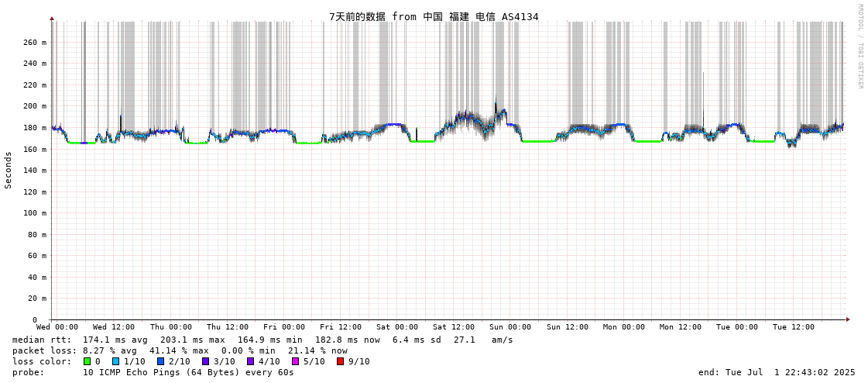Click the magenta 5/10 loss swatch
The image size is (868, 383).
point(295,361)
